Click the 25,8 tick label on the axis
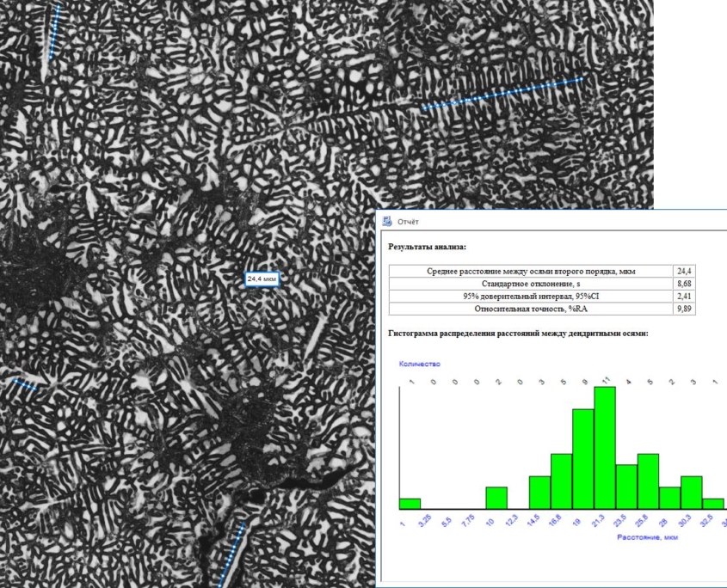This screenshot has height=588, width=727. coord(641,521)
